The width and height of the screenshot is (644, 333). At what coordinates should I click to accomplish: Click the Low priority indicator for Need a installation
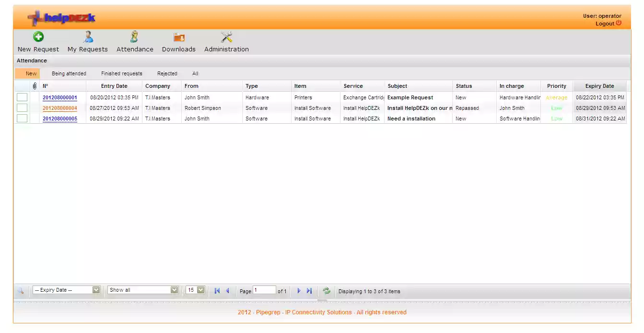point(556,119)
